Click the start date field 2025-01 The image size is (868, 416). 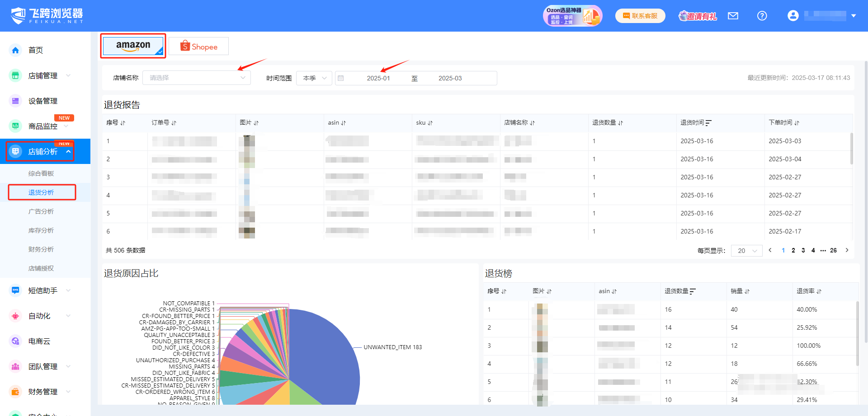tap(378, 78)
